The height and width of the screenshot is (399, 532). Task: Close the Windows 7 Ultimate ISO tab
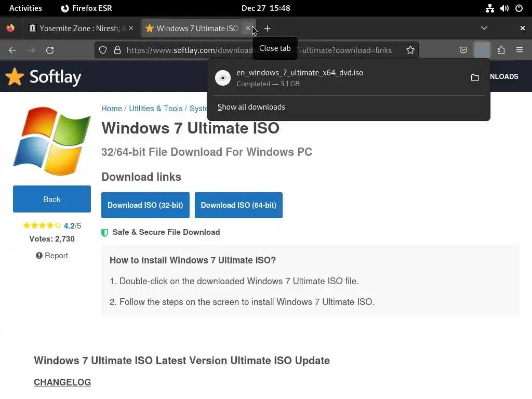click(x=248, y=28)
